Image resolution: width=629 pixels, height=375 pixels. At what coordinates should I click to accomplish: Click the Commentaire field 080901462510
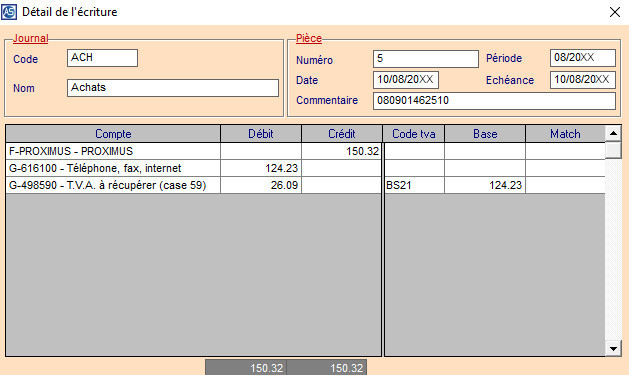pos(494,101)
